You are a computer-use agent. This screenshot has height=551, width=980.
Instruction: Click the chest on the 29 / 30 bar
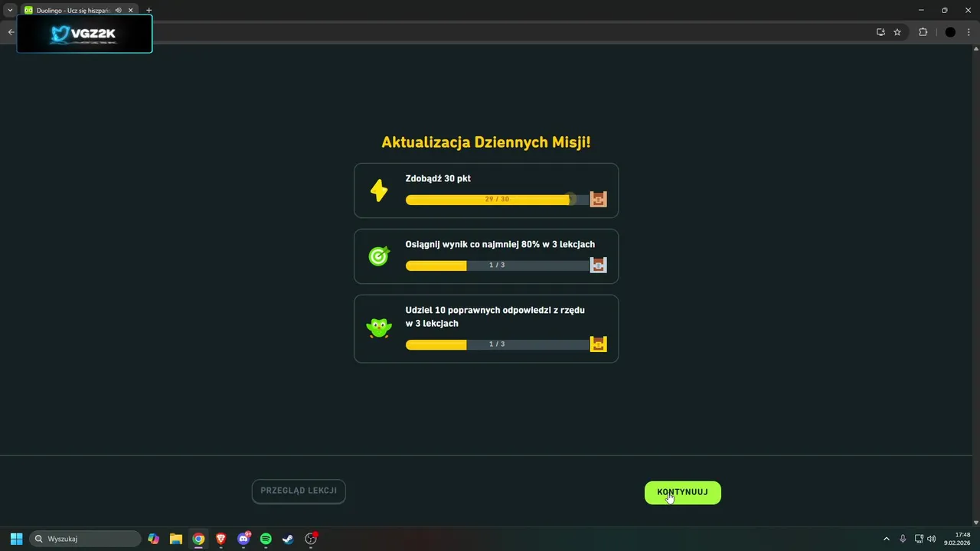coord(598,199)
